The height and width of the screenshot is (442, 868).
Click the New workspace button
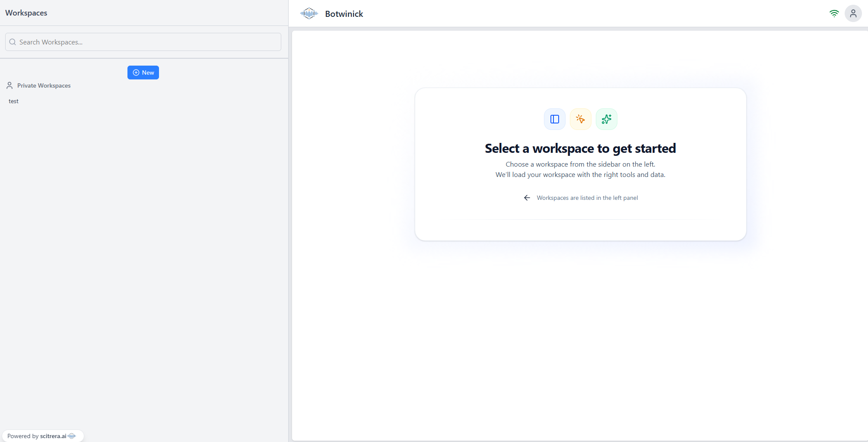tap(143, 73)
